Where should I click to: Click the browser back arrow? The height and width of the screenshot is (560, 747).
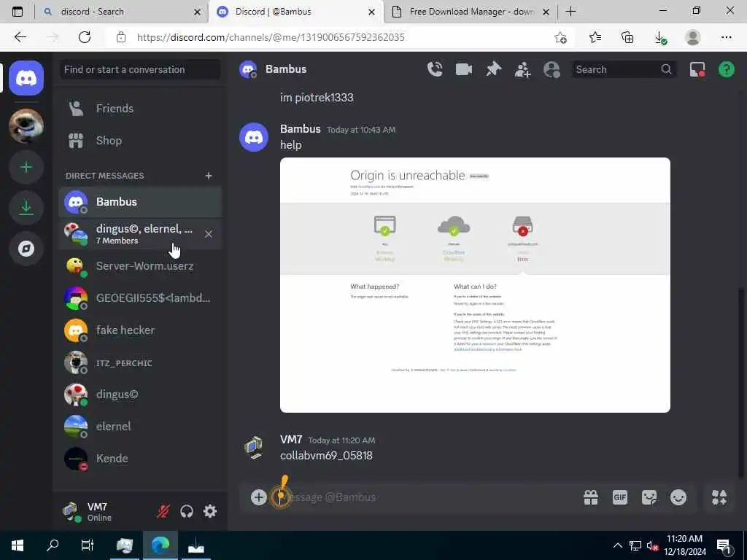point(20,37)
